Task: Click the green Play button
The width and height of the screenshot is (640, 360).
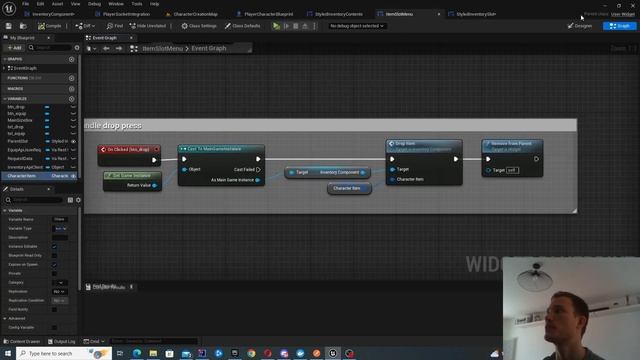Action: click(276, 26)
